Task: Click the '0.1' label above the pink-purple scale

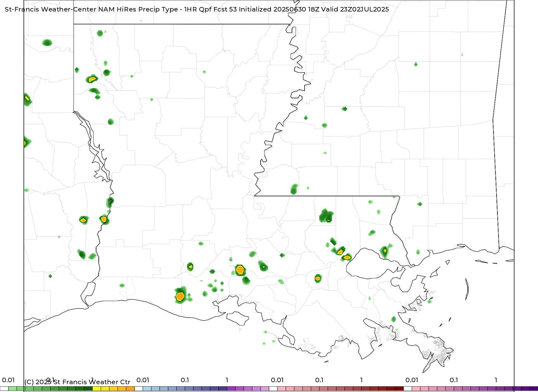Action: (454, 380)
